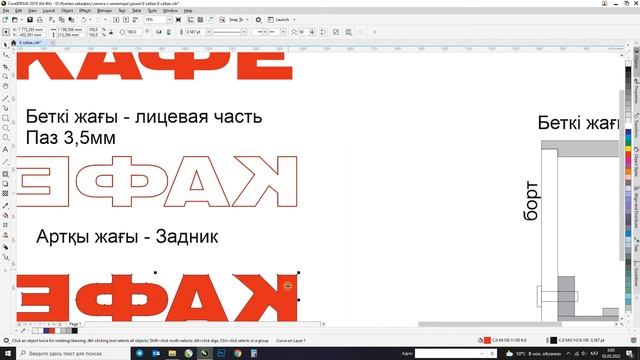The height and width of the screenshot is (360, 640).
Task: Toggle Show Rulers button
Action: pos(191,20)
